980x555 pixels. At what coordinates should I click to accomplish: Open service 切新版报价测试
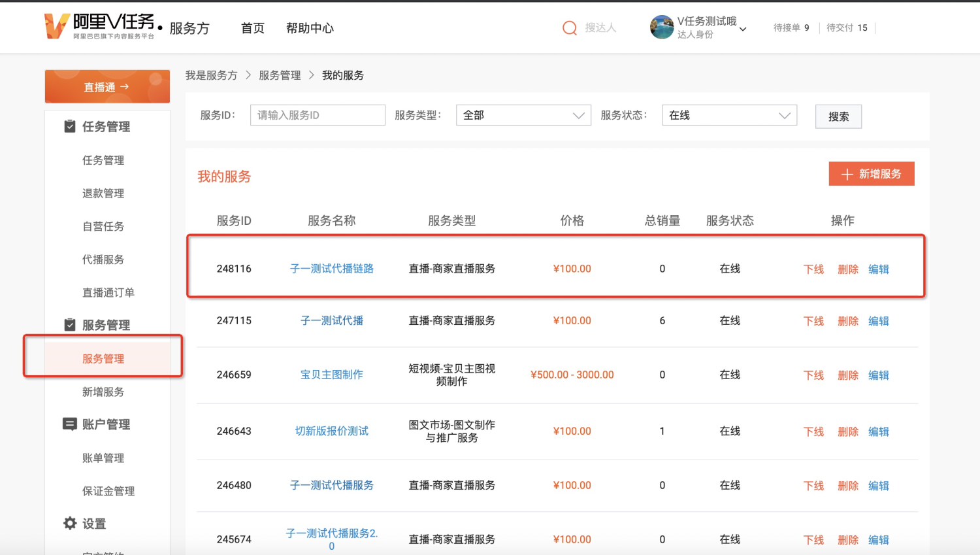(x=332, y=431)
